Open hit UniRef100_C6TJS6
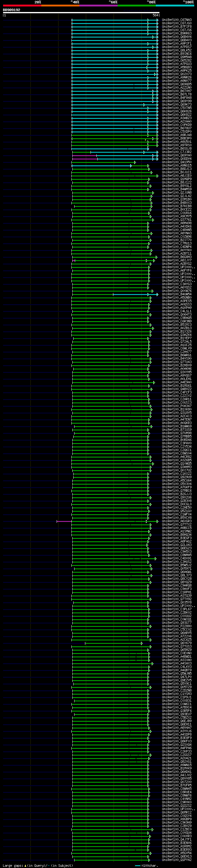Screen dimensions: 197x868 point(177,30)
